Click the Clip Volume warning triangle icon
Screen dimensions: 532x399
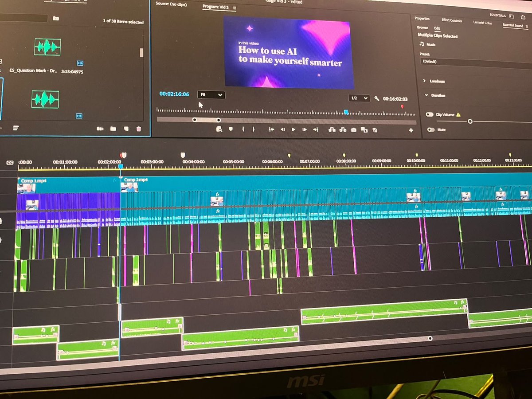coord(458,114)
